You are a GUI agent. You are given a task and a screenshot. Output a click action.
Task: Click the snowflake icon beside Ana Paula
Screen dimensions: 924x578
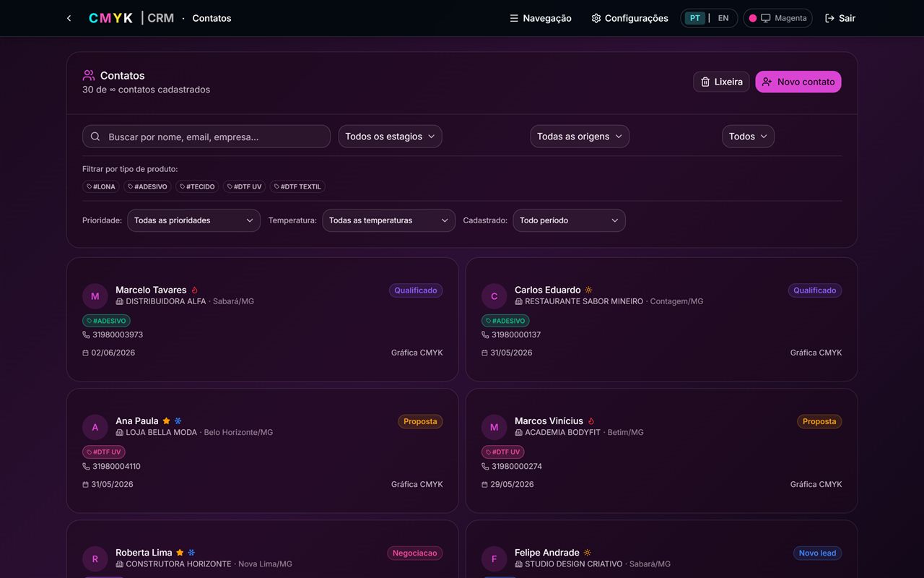click(178, 421)
